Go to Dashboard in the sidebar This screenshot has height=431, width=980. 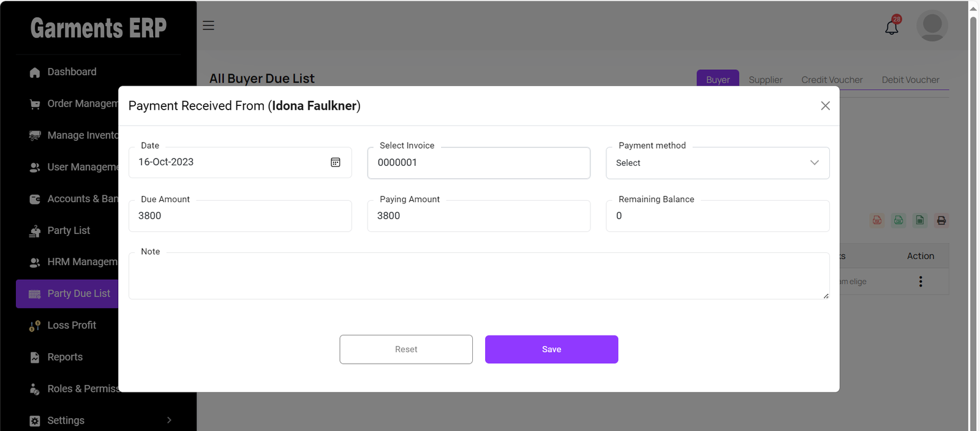[72, 72]
